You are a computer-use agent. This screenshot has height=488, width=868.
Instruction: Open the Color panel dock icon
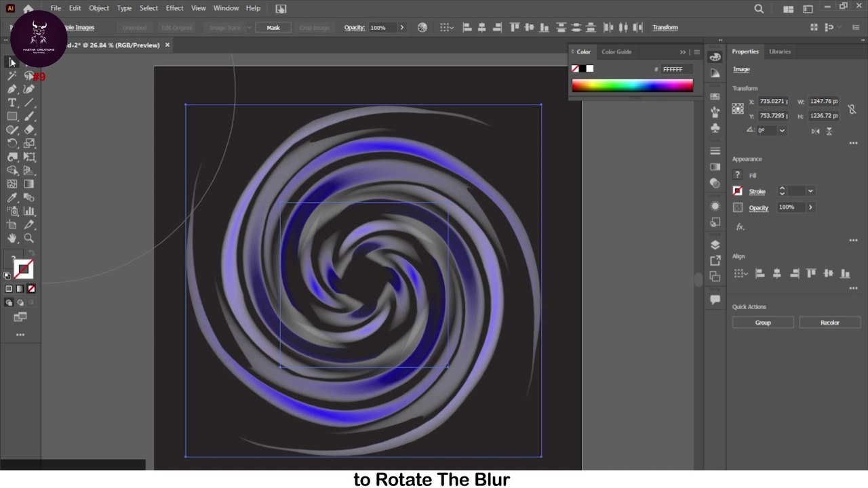(x=715, y=58)
